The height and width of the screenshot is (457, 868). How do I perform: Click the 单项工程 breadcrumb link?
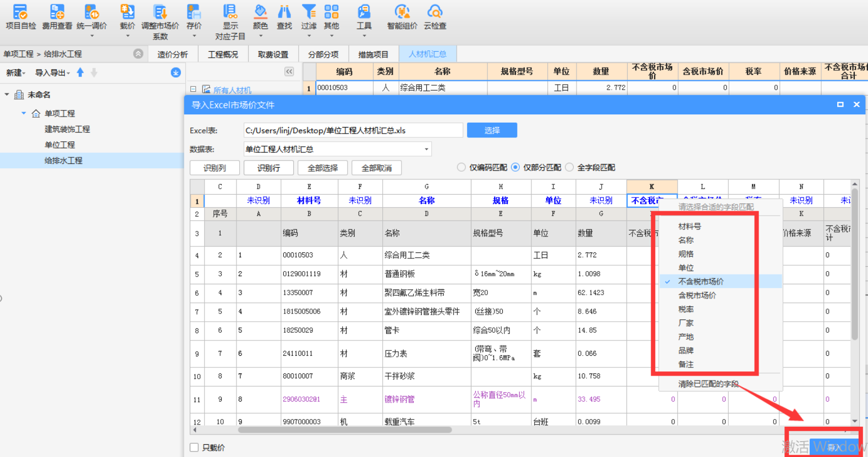[x=18, y=54]
